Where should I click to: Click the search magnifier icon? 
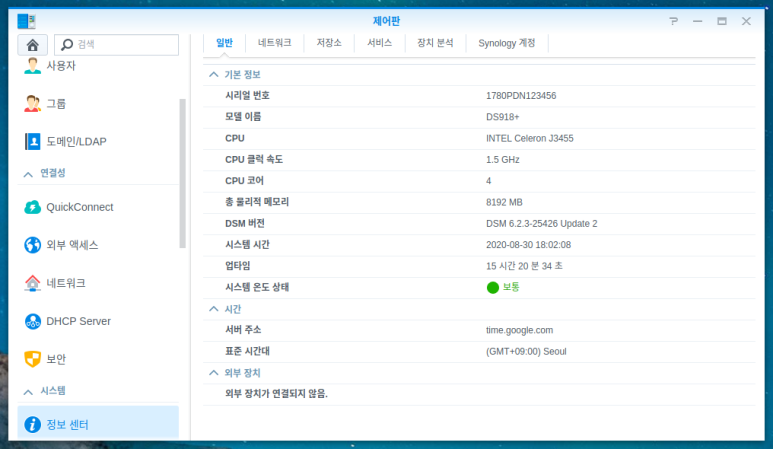[x=67, y=45]
